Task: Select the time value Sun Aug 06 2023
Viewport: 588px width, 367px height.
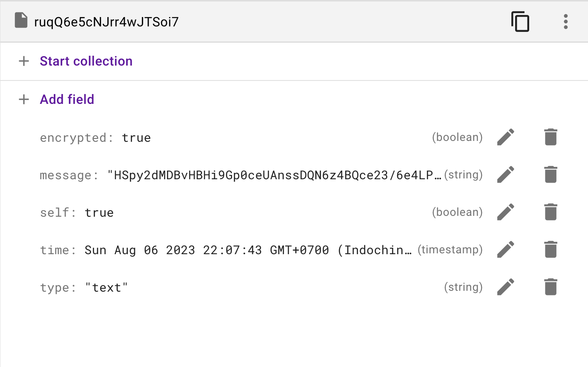Action: (248, 250)
